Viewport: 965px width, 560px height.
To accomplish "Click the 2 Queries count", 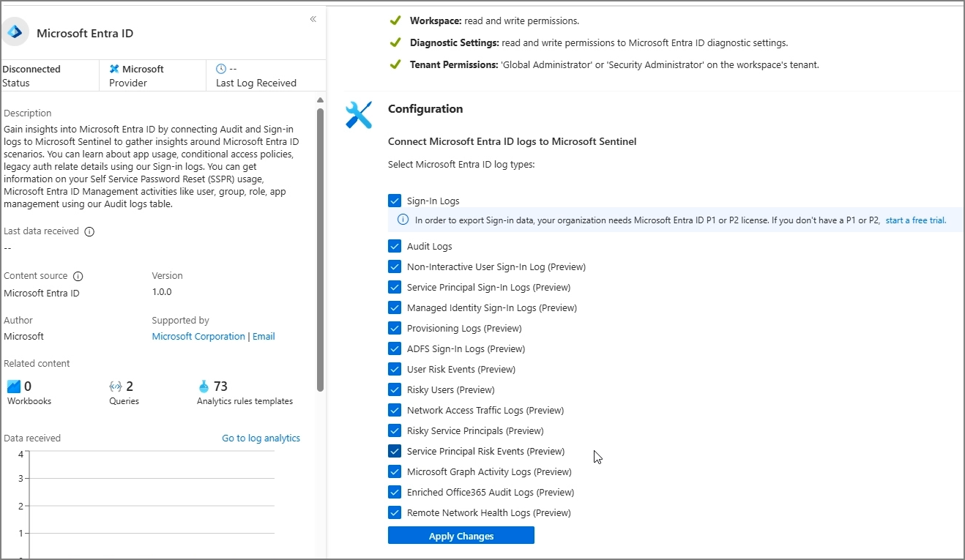I will 130,386.
